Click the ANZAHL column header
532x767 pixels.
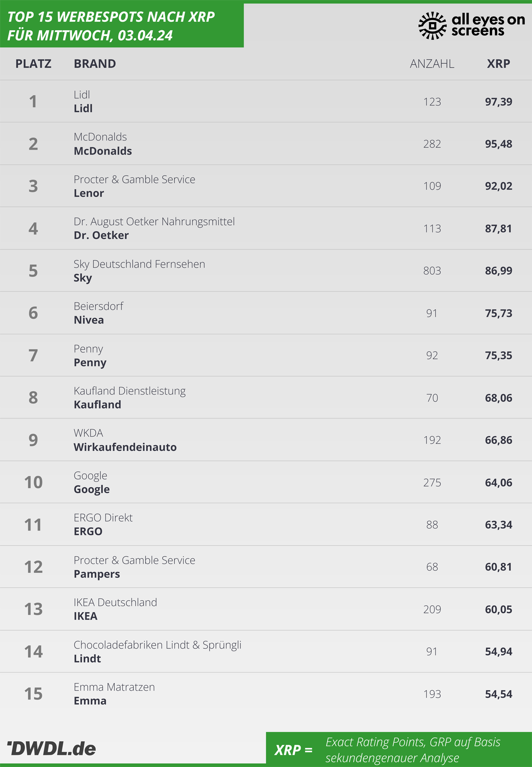[x=432, y=64]
